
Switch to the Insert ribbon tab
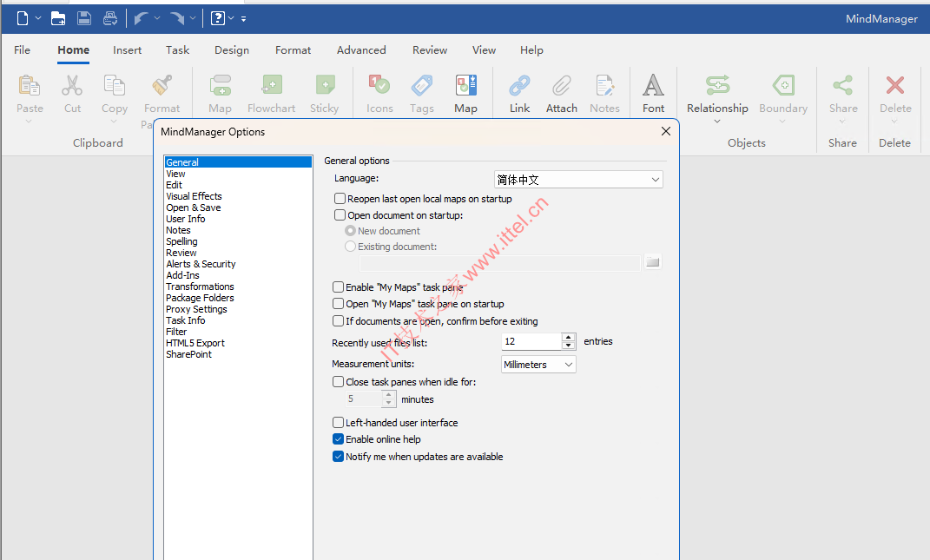coord(128,49)
